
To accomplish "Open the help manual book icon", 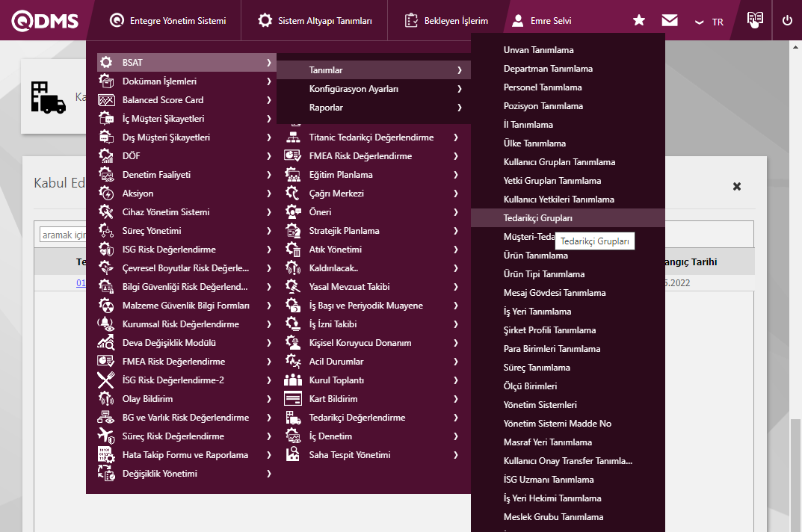I will (x=755, y=21).
